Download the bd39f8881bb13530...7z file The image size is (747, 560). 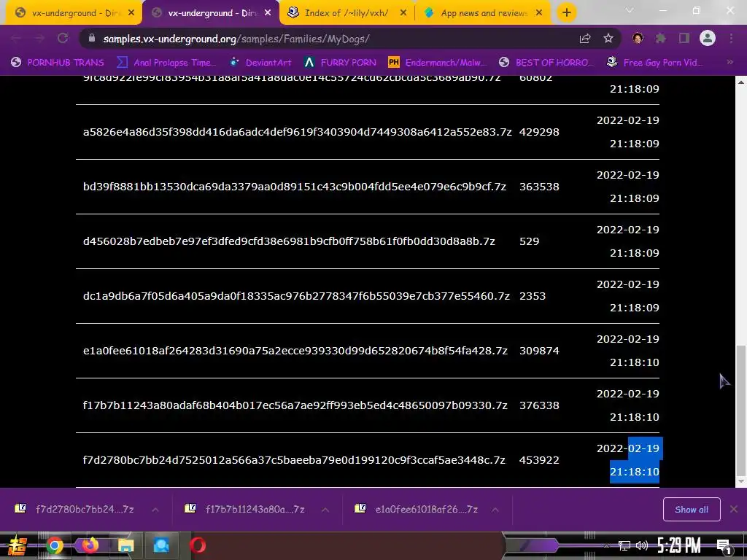tap(295, 187)
